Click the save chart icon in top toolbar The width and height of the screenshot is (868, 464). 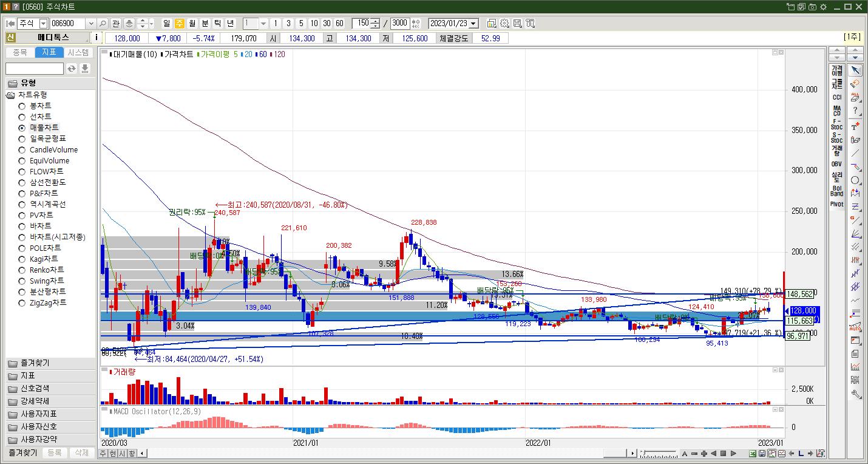(517, 24)
